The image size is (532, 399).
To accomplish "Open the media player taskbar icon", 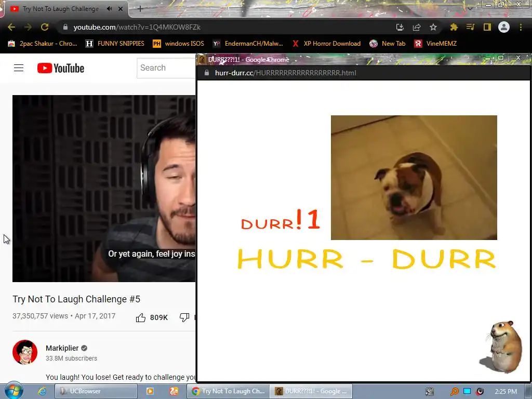I will pyautogui.click(x=150, y=391).
